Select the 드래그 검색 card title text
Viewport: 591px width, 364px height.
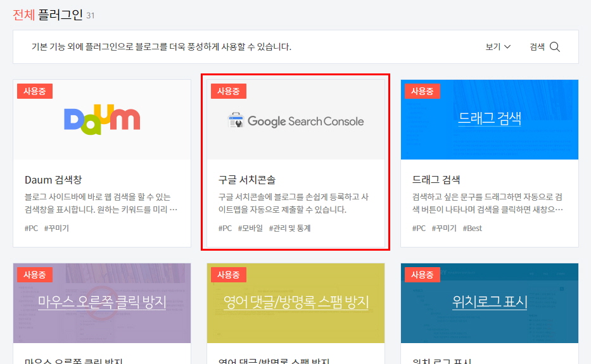pos(436,180)
